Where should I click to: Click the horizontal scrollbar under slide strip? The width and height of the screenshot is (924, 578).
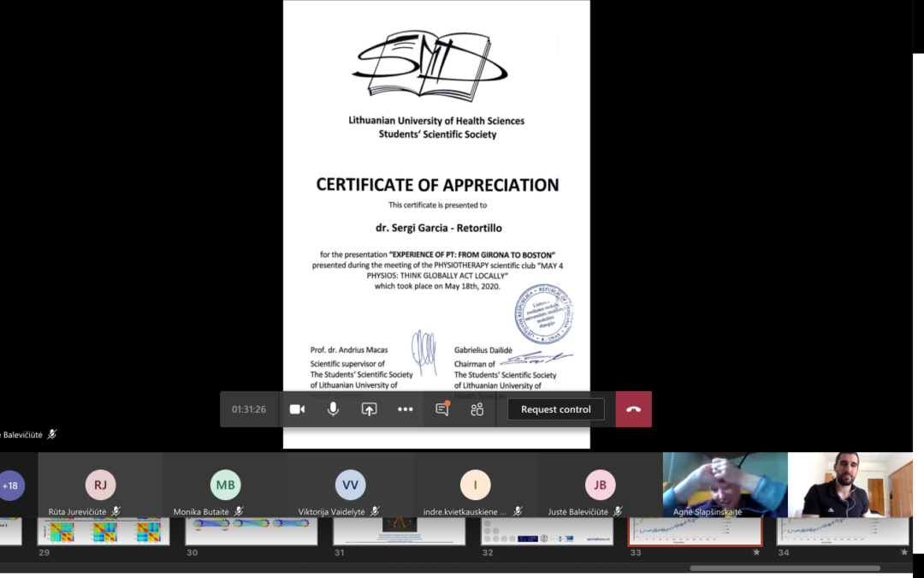click(x=785, y=569)
